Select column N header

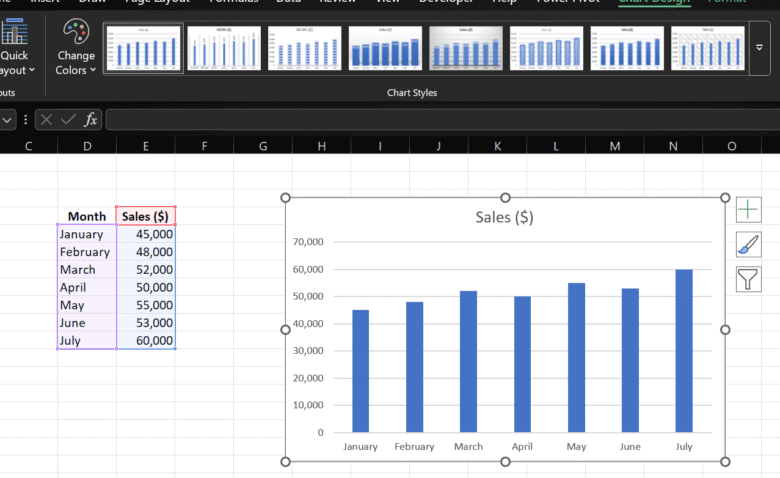(673, 146)
